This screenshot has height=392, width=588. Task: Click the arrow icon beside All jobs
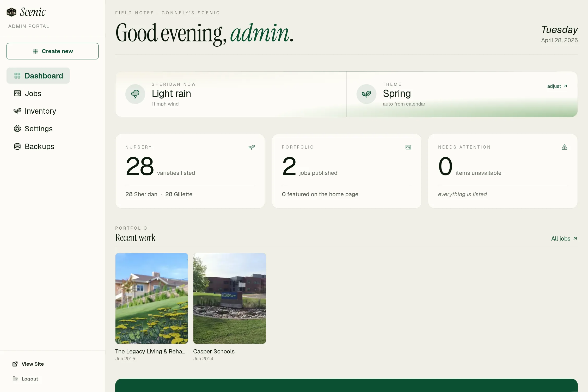click(575, 238)
